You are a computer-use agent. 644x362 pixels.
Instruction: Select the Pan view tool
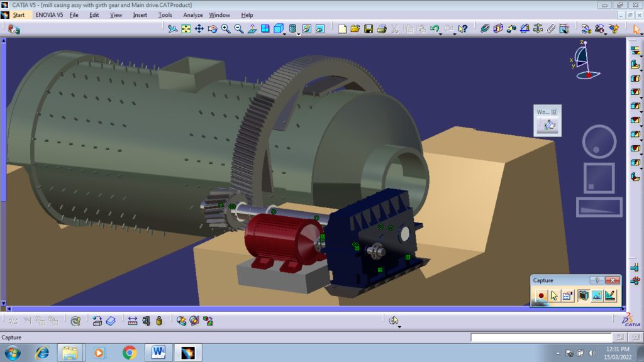pyautogui.click(x=199, y=29)
